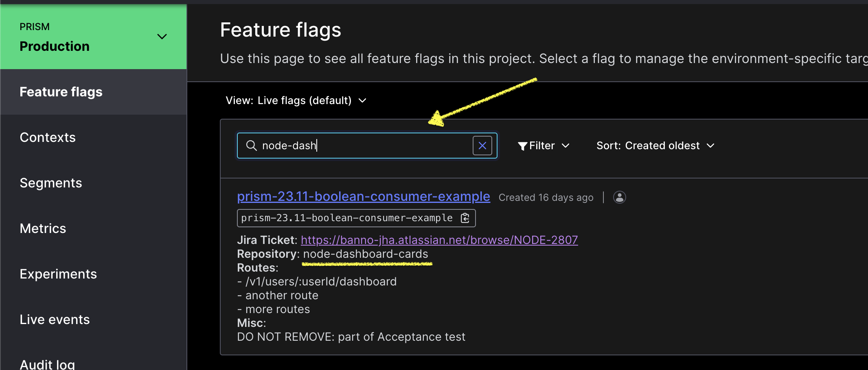Show Live events page
This screenshot has height=370, width=868.
(x=55, y=320)
